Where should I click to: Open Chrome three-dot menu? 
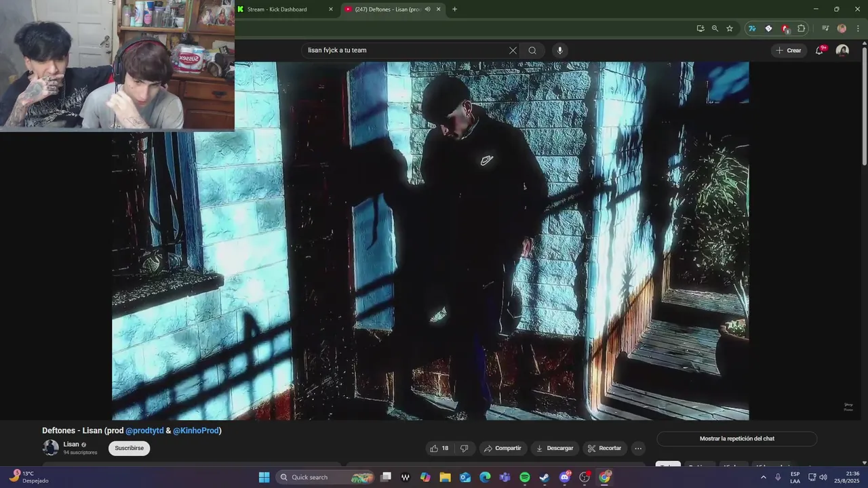pos(858,28)
